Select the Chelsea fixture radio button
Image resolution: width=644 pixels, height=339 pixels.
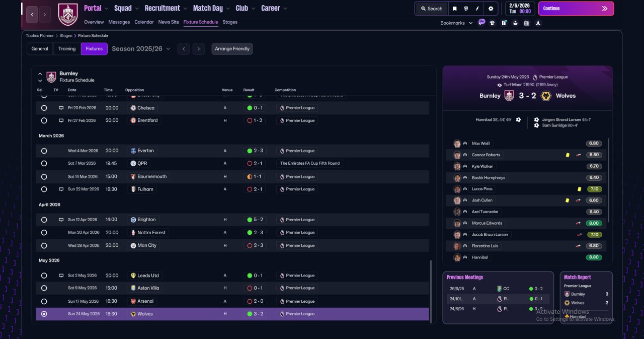click(x=44, y=108)
